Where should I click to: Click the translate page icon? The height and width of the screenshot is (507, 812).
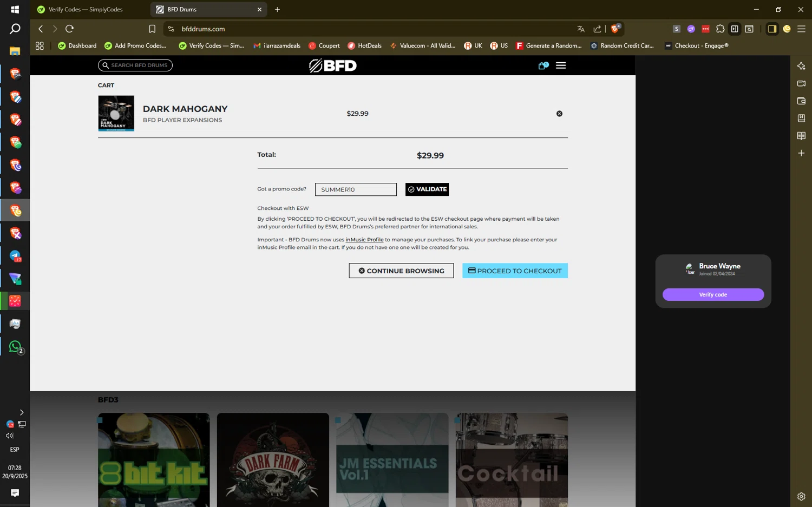581,29
